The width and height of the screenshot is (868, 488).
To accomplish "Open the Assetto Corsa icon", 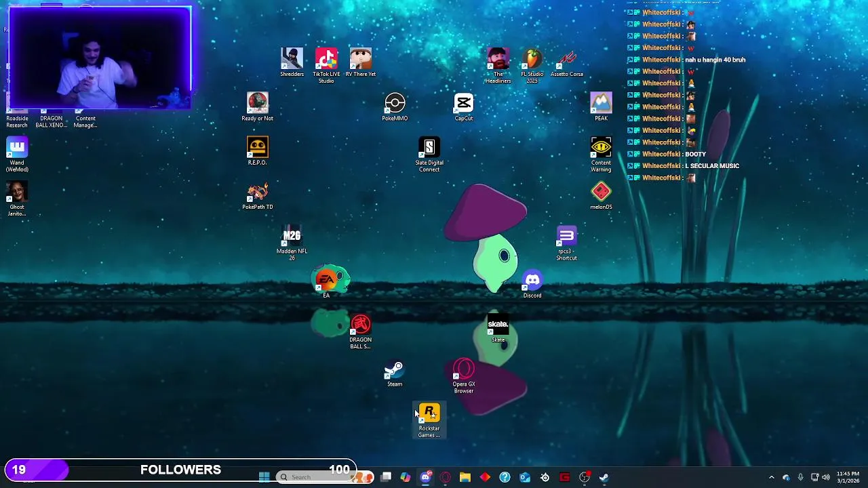I will [x=567, y=62].
